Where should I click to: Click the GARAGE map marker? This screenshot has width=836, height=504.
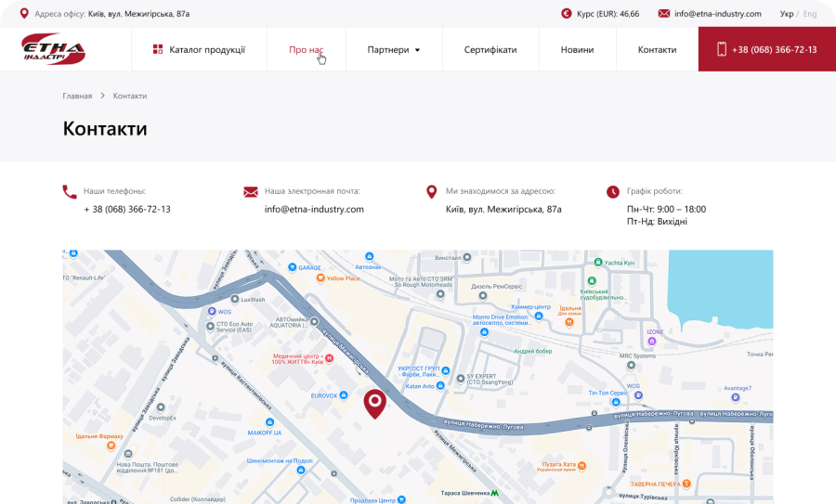click(x=293, y=267)
